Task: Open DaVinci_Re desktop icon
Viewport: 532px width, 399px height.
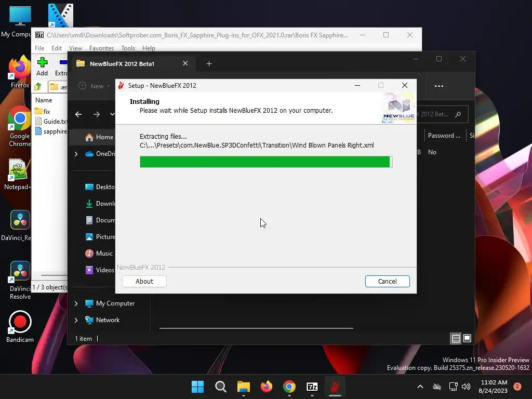Action: pos(16,225)
